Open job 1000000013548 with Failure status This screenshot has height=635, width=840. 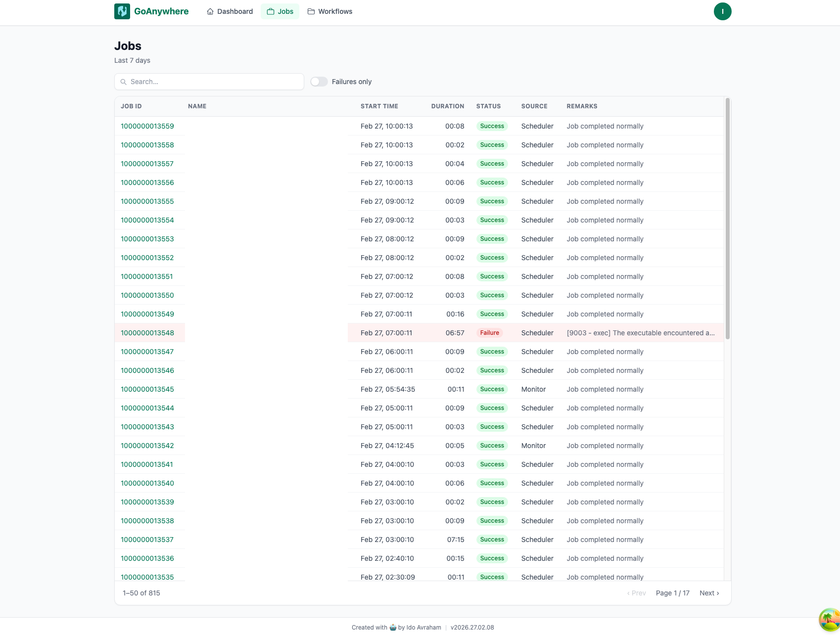pos(147,333)
